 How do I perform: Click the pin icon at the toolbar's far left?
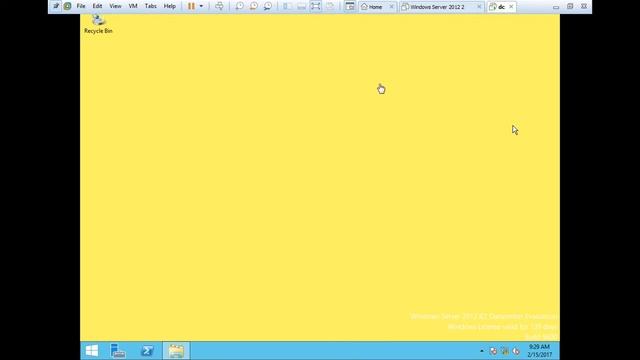(x=56, y=6)
